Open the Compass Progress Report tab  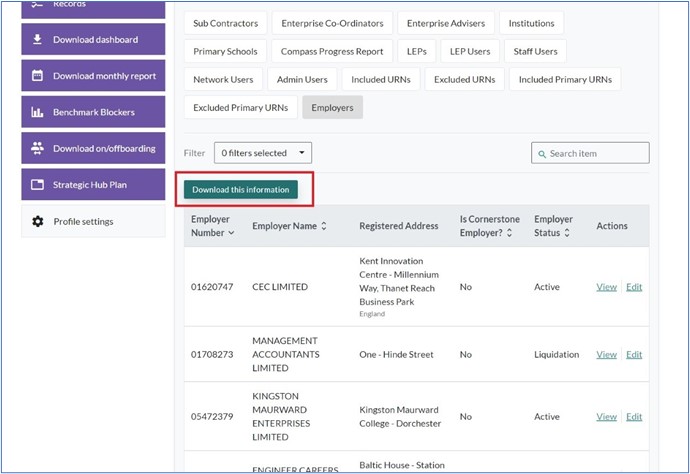tap(331, 51)
